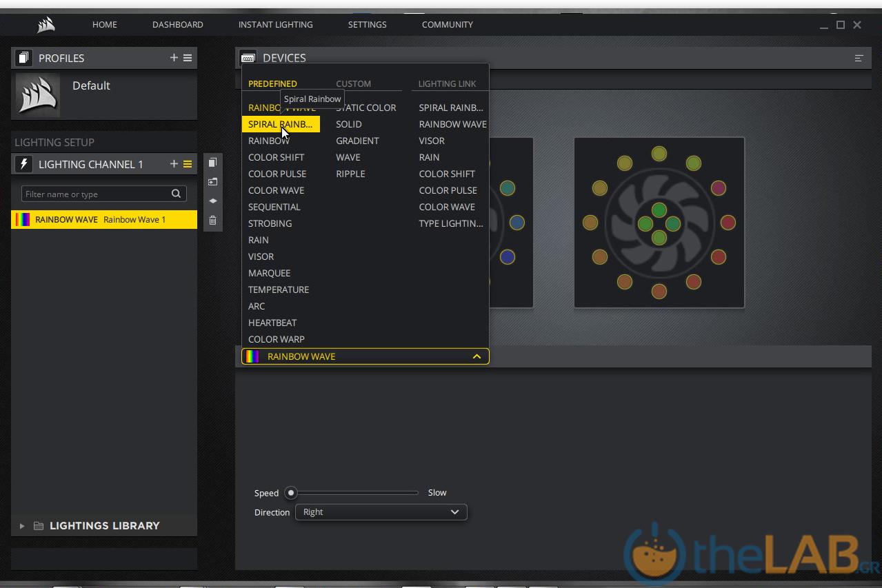Add a new profile with the plus icon
882x588 pixels.
174,58
